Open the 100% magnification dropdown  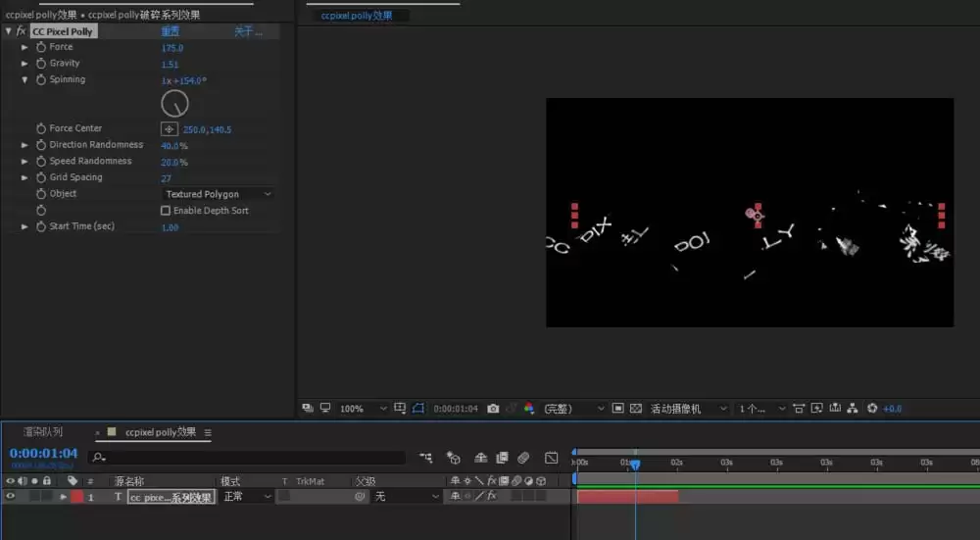pyautogui.click(x=364, y=408)
